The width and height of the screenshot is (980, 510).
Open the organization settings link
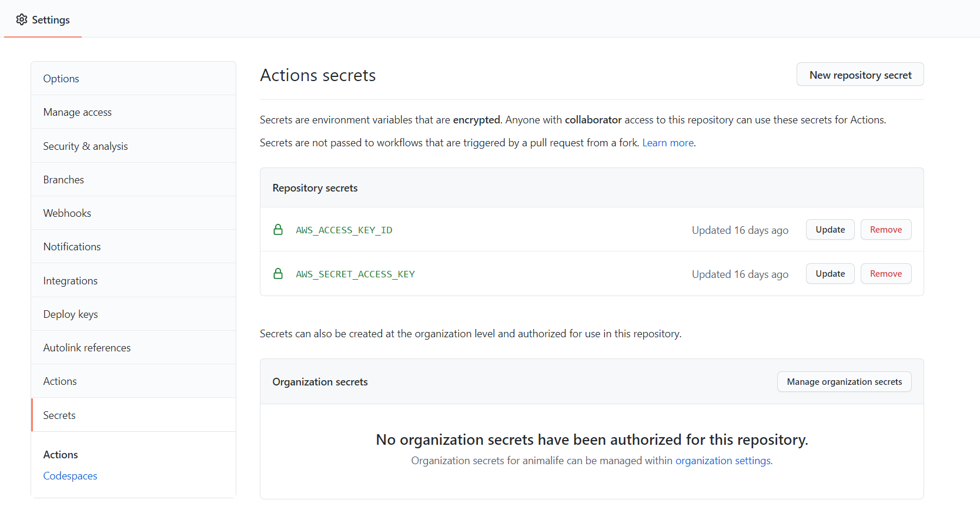(x=723, y=461)
